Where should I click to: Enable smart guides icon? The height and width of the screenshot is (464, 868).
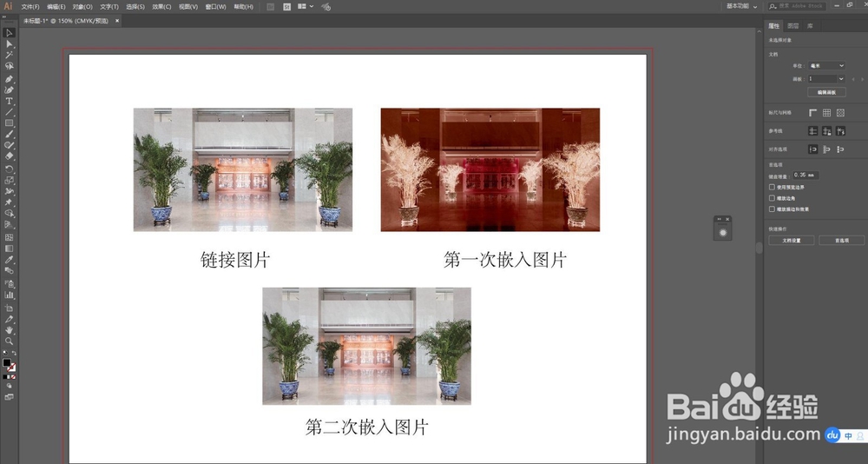click(841, 131)
